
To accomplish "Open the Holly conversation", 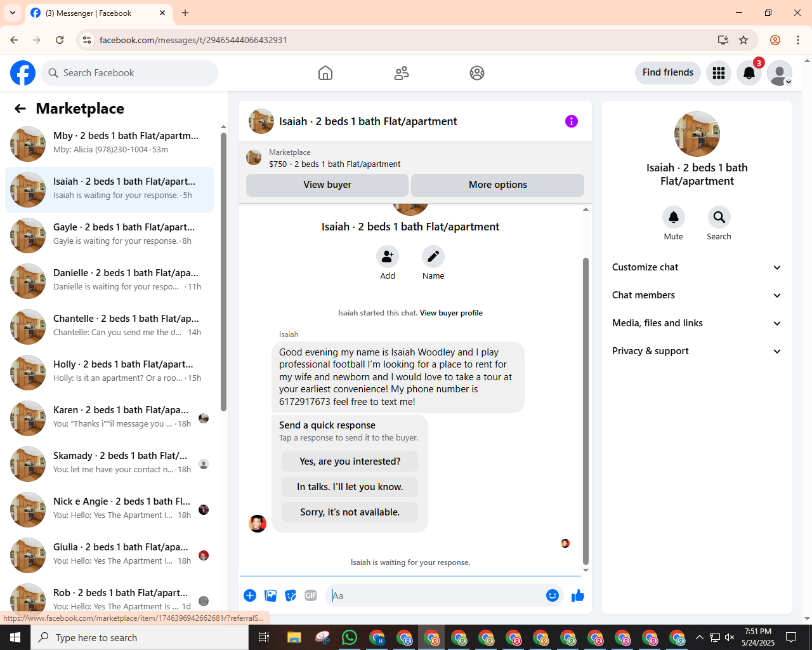I will (109, 373).
